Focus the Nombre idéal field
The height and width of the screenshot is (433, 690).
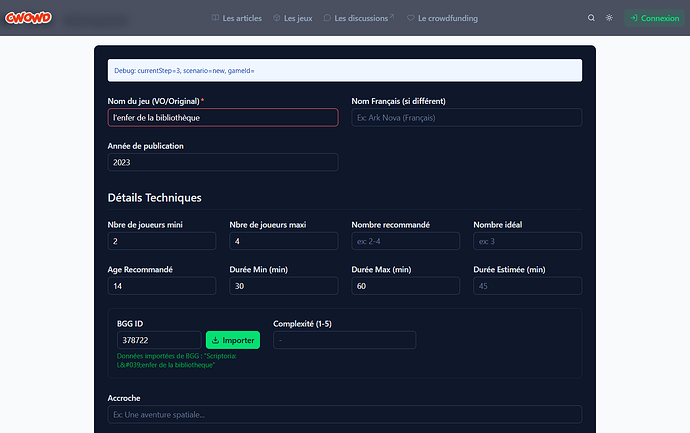click(527, 242)
